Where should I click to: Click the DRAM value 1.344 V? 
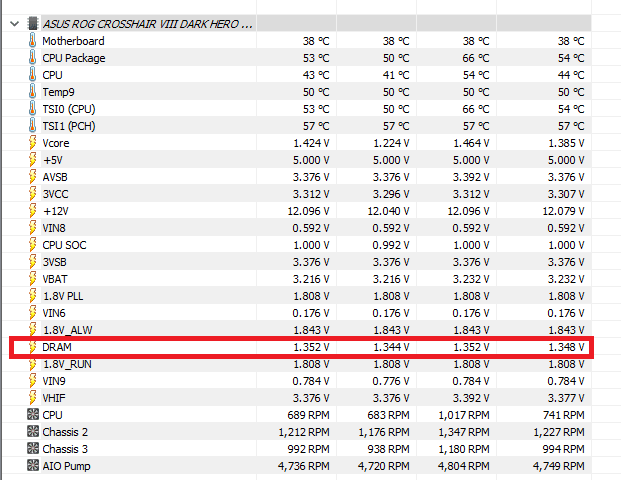tap(391, 347)
